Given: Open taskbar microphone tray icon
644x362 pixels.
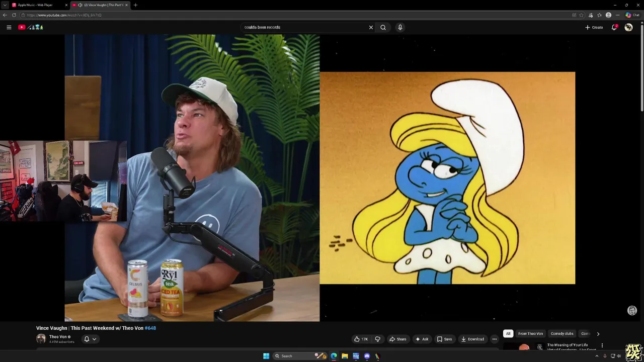Looking at the screenshot, I should click(x=605, y=356).
